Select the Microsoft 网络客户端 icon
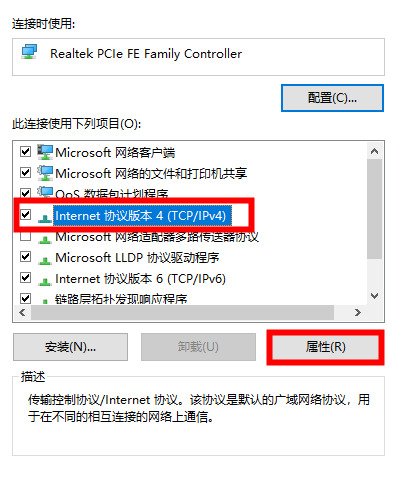This screenshot has width=397, height=480. coord(45,152)
